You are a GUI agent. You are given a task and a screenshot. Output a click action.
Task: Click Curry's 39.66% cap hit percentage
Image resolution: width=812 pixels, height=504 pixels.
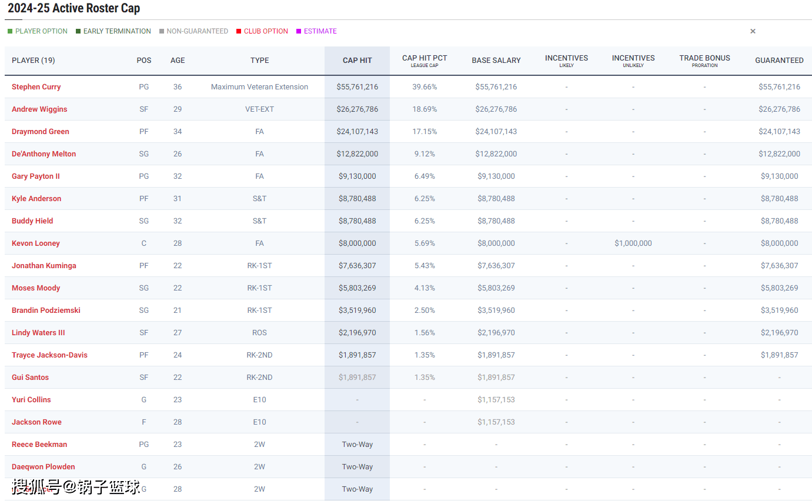click(425, 86)
